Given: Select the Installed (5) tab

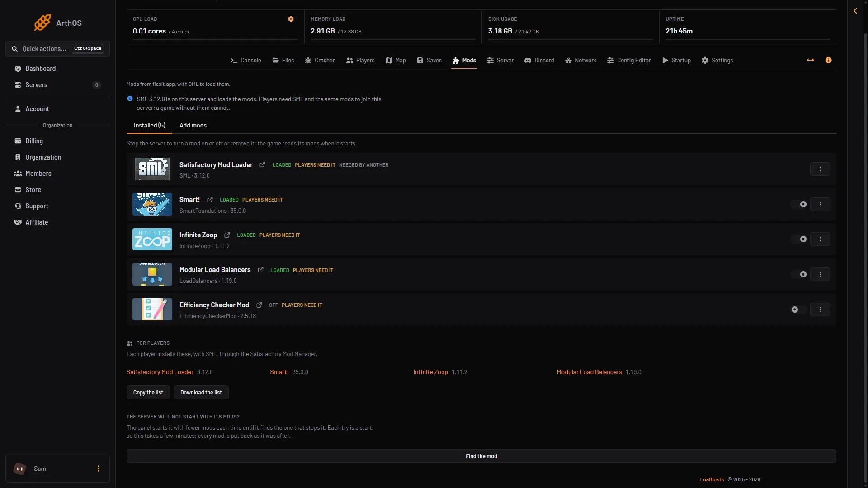Looking at the screenshot, I should 150,125.
